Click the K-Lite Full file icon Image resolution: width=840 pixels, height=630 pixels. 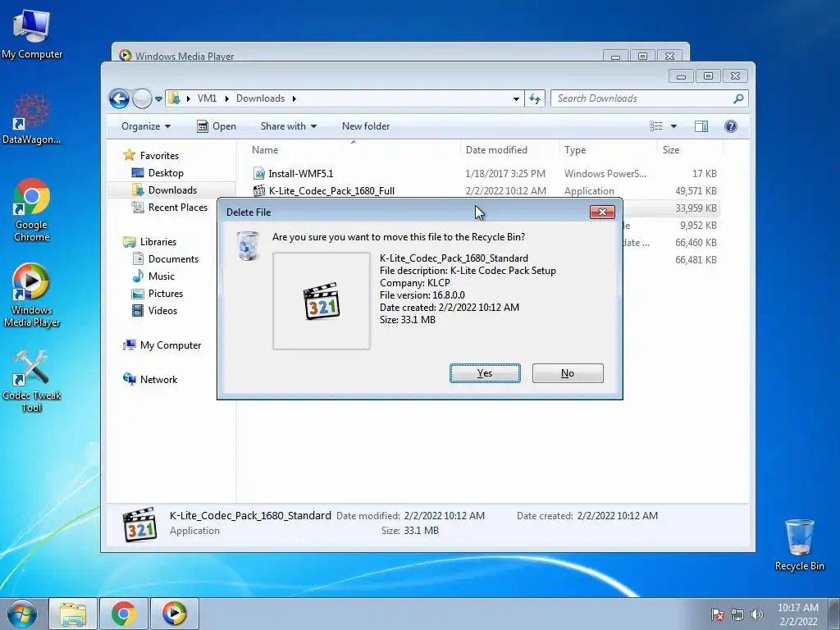(259, 190)
